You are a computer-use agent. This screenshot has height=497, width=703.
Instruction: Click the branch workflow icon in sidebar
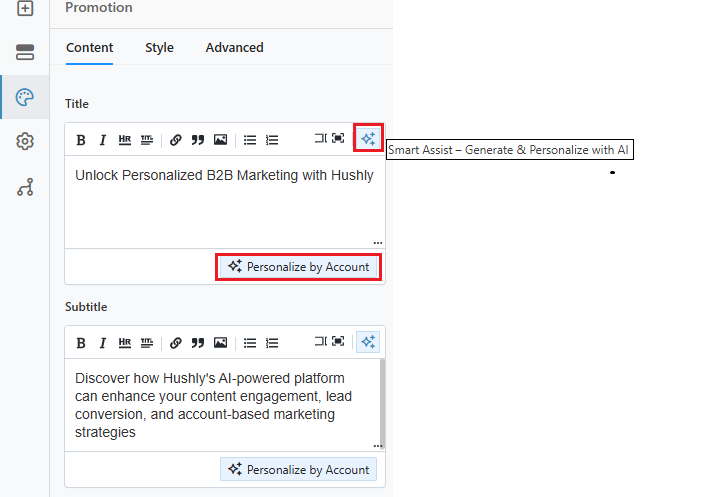pyautogui.click(x=25, y=187)
